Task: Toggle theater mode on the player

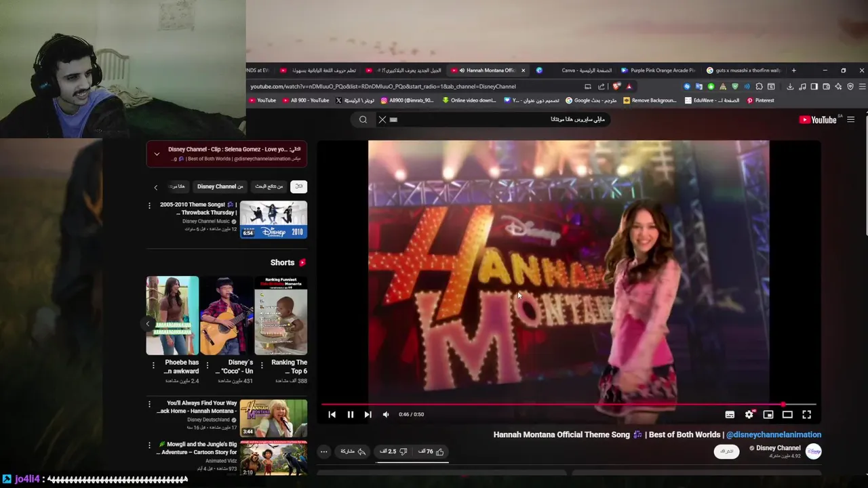Action: click(x=787, y=414)
